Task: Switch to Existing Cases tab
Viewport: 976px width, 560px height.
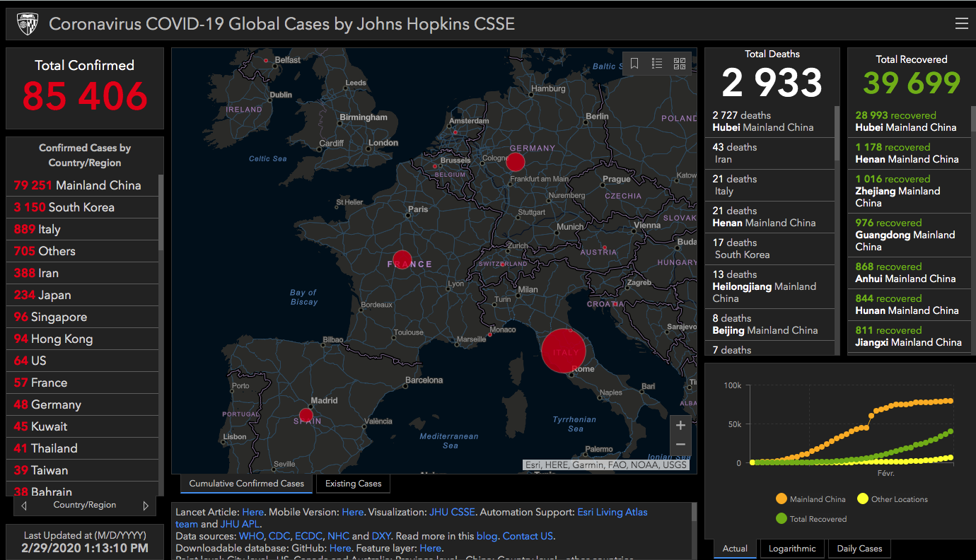Action: tap(353, 484)
